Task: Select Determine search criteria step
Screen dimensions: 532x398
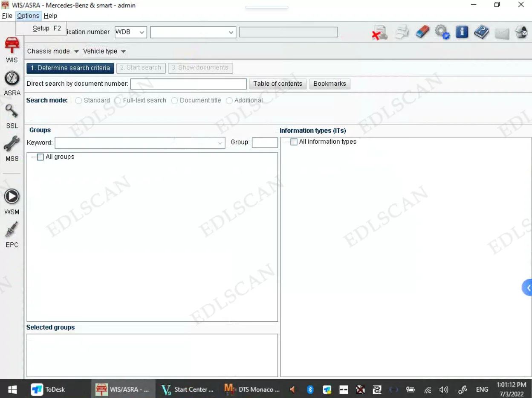Action: [x=70, y=68]
